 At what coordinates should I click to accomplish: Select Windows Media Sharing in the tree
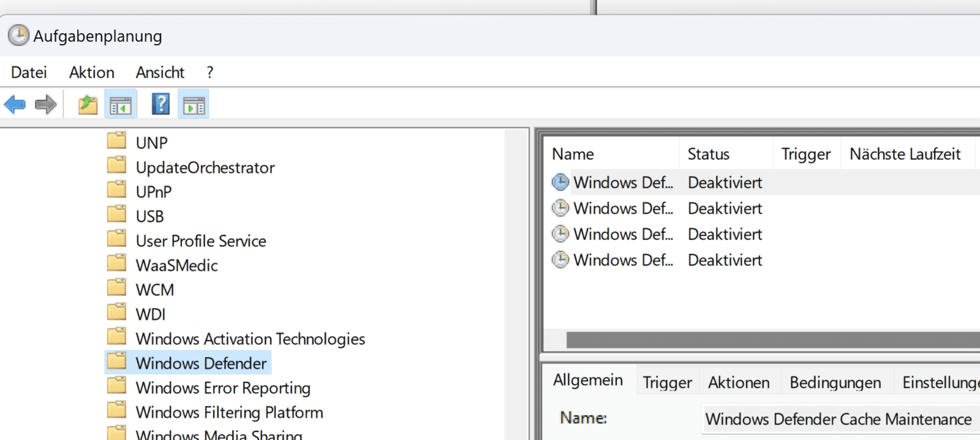219,434
